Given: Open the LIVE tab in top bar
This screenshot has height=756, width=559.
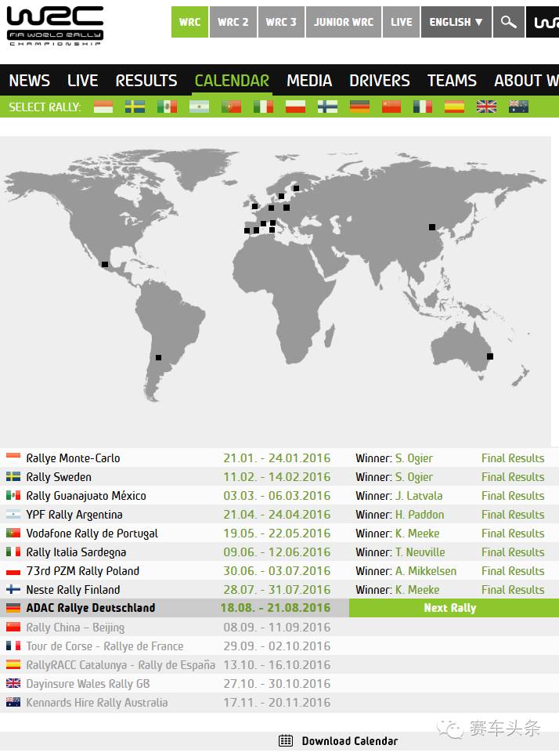Looking at the screenshot, I should tap(401, 22).
